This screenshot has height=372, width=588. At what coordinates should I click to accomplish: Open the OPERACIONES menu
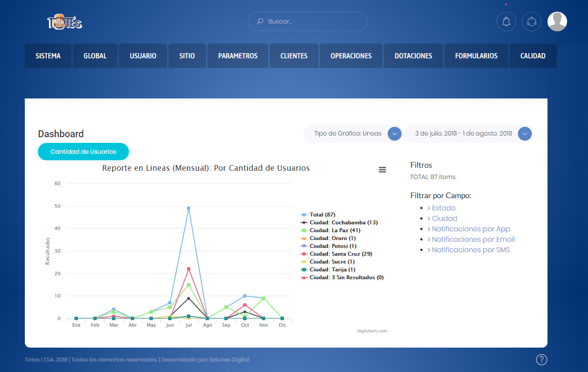point(351,56)
